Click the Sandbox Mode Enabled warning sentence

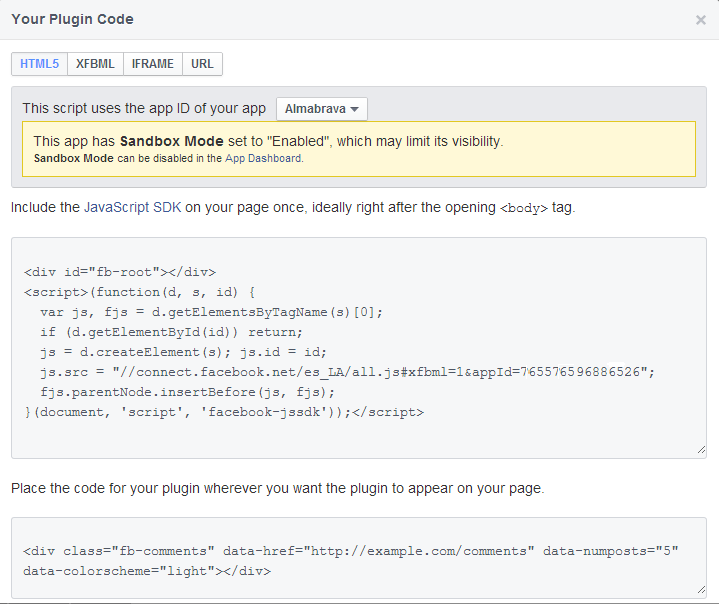268,141
